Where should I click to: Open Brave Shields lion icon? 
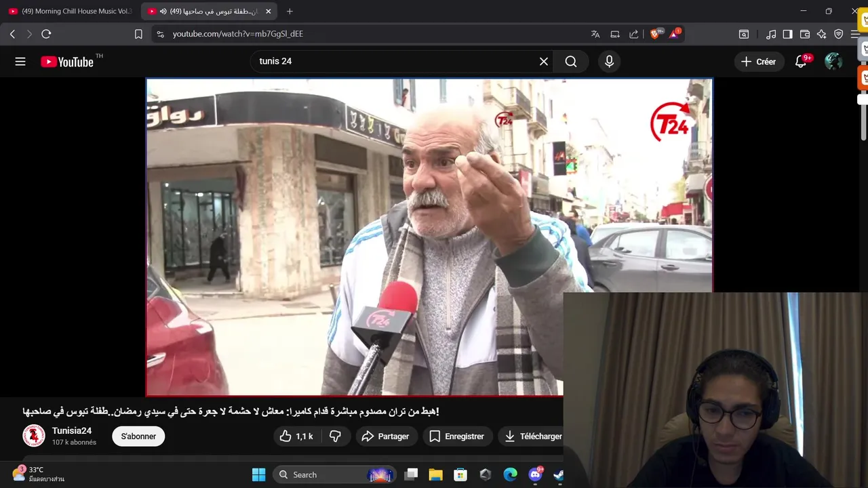(x=656, y=34)
